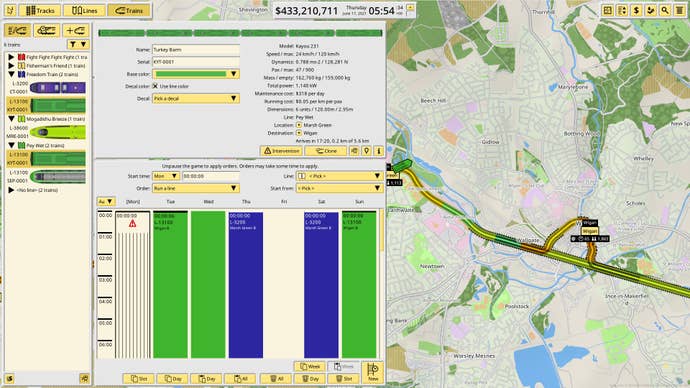Screen dimensions: 690x388
Task: Click the window layout icon in top-right toolbar
Action: 608,10
